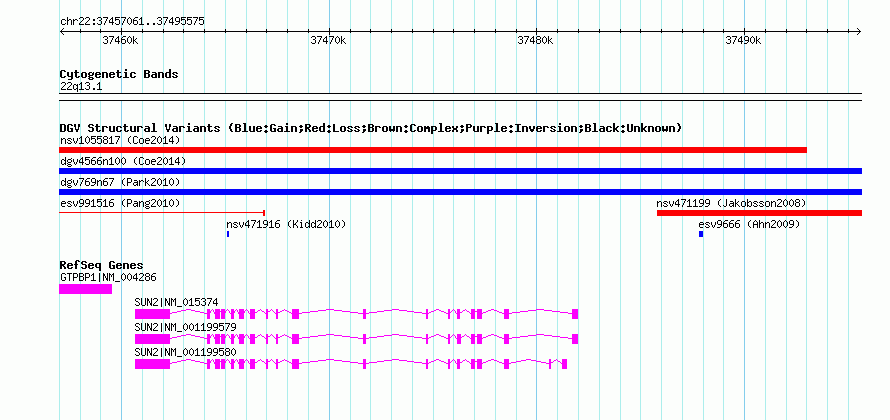
Task: Click the chr22:37457061..37495575 coordinate label
Action: pyautogui.click(x=132, y=22)
